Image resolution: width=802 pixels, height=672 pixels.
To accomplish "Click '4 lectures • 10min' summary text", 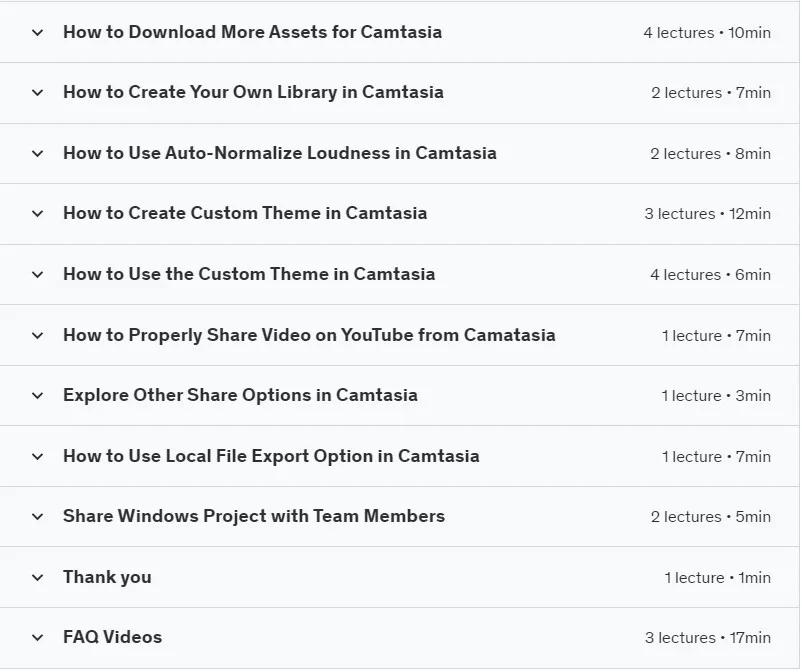I will pos(707,33).
